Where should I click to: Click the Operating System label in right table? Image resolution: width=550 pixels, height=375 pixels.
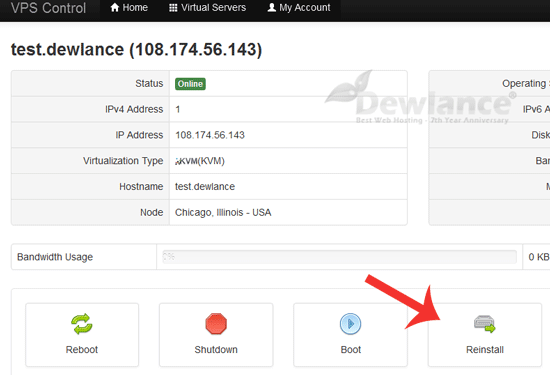pyautogui.click(x=526, y=83)
